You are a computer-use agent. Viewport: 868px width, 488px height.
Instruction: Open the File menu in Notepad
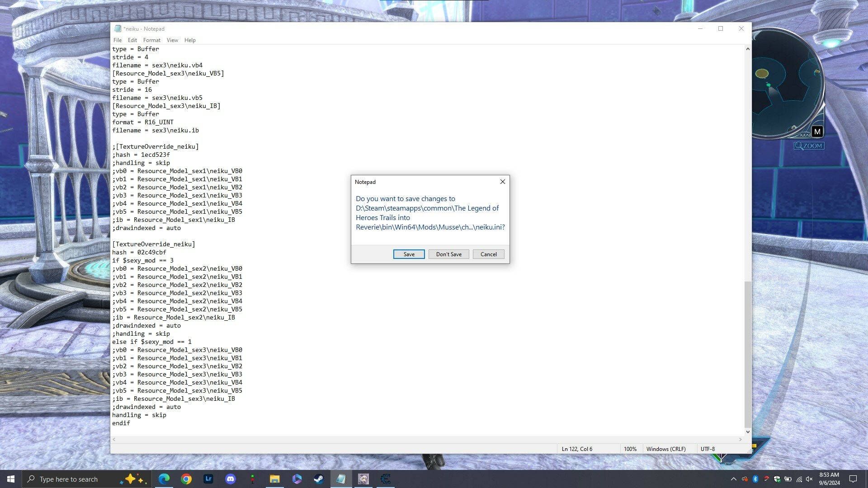[x=118, y=40]
